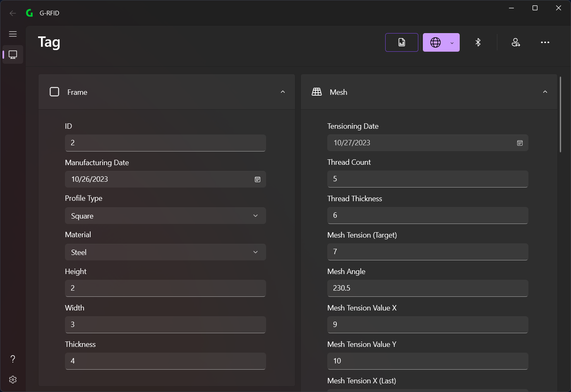Click the purple globe button
This screenshot has height=392, width=571.
[x=435, y=42]
